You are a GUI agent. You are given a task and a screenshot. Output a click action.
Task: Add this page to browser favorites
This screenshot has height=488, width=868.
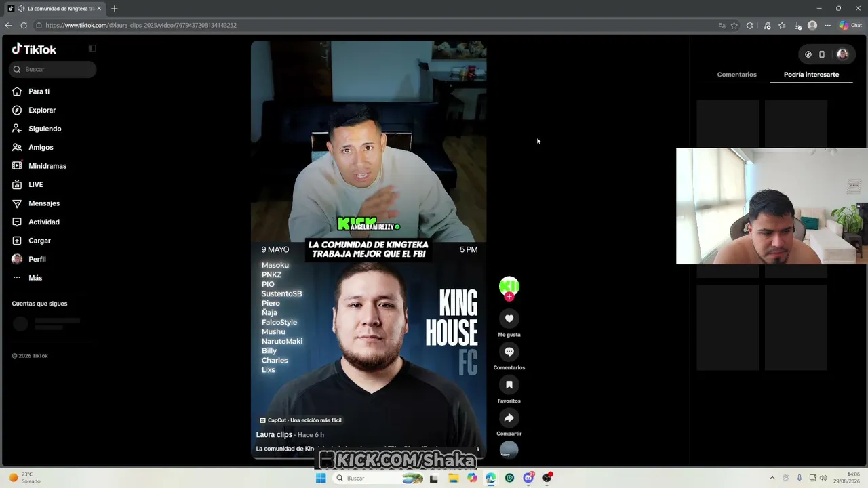pos(734,26)
